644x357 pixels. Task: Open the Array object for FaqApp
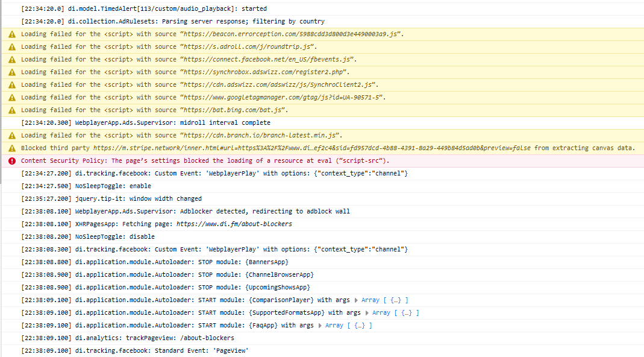click(x=349, y=326)
